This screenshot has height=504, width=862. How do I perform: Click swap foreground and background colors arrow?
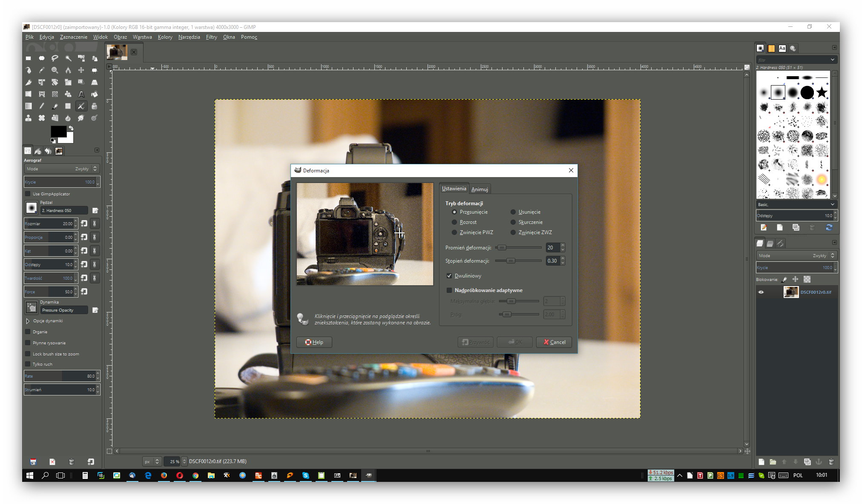tap(71, 128)
